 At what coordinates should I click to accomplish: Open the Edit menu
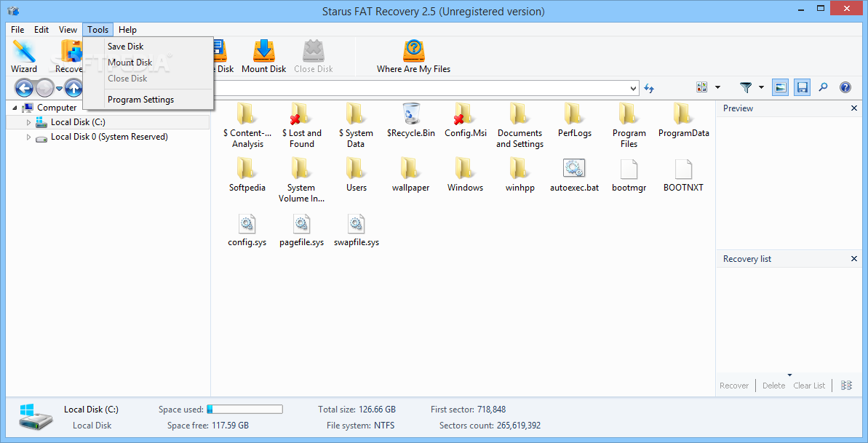pos(41,30)
